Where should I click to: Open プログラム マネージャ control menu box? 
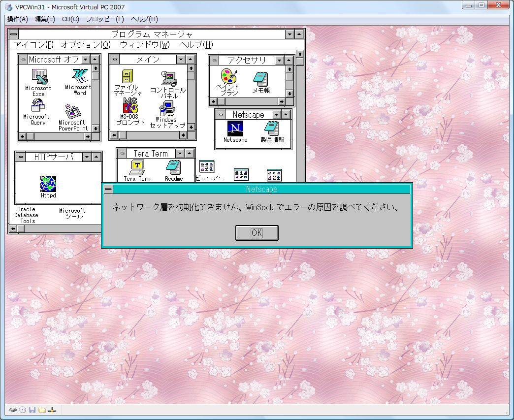13,34
